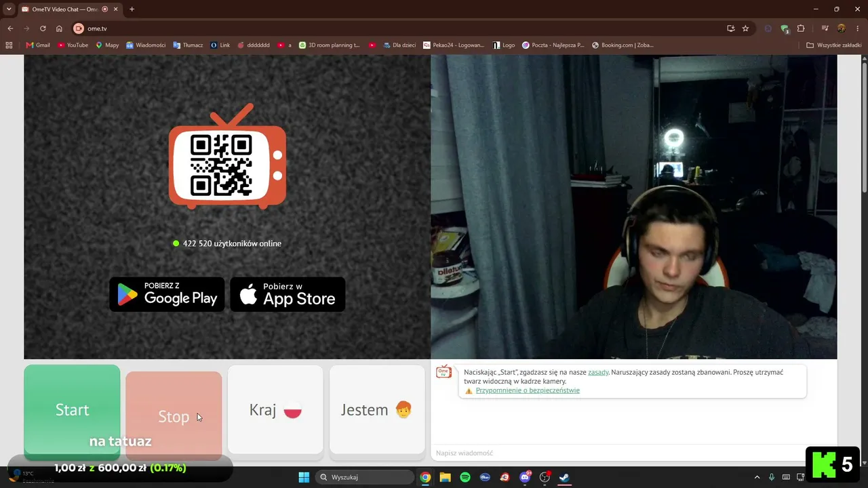Click the App Store download badge
Screen dimensions: 868x488
288,294
